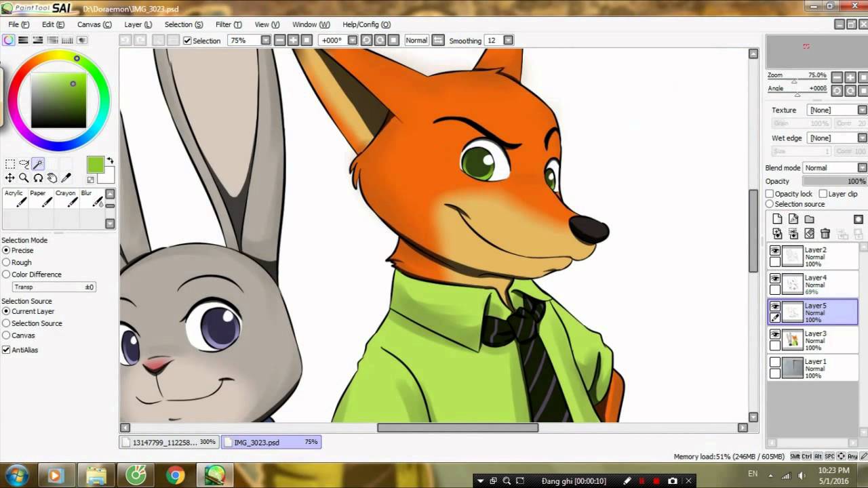The image size is (868, 488).
Task: Show the color mixer panel
Action: (53, 40)
